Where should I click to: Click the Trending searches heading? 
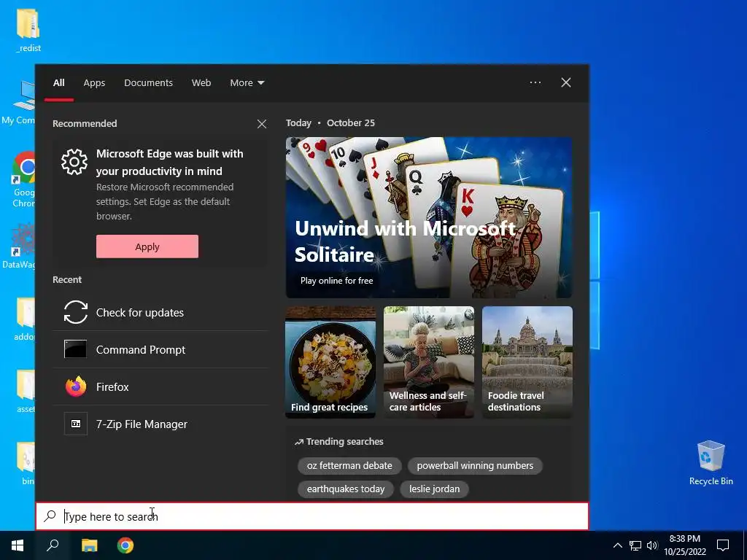345,441
